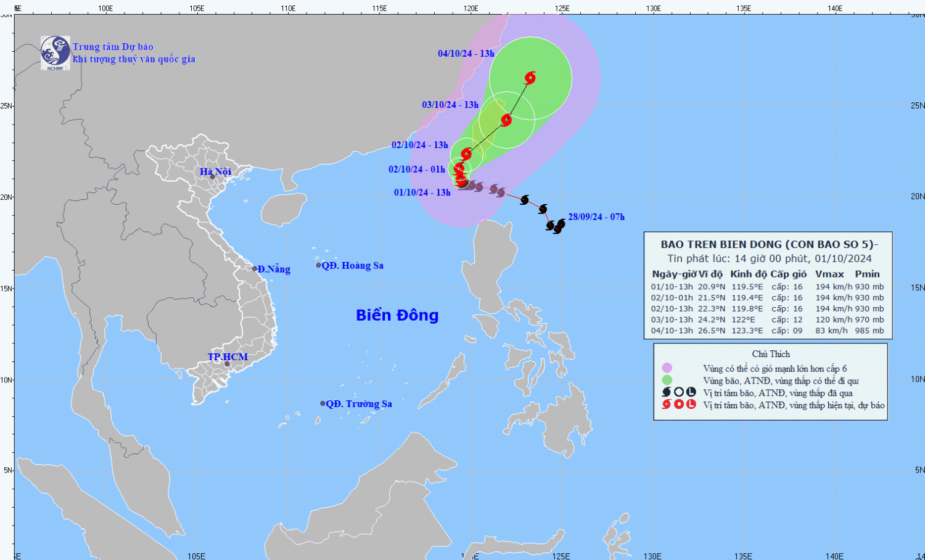This screenshot has height=560, width=925.
Task: Click the green storm-path legend swatch
Action: pyautogui.click(x=667, y=380)
